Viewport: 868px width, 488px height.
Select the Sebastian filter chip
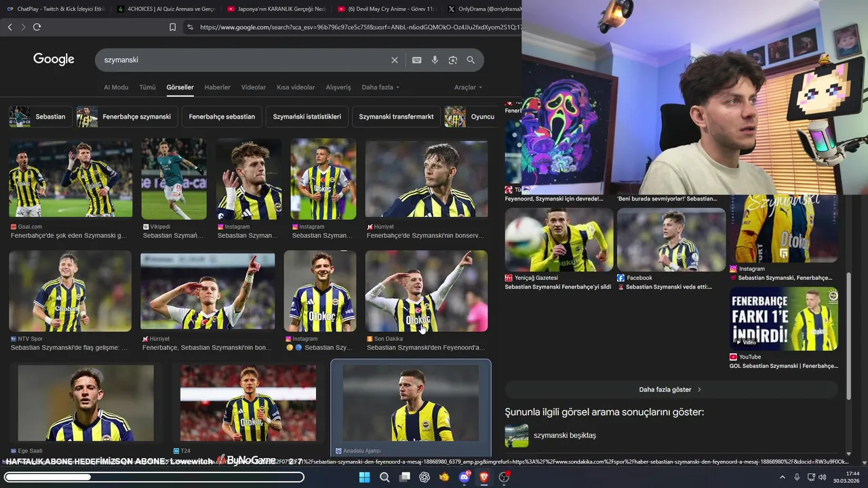point(41,117)
